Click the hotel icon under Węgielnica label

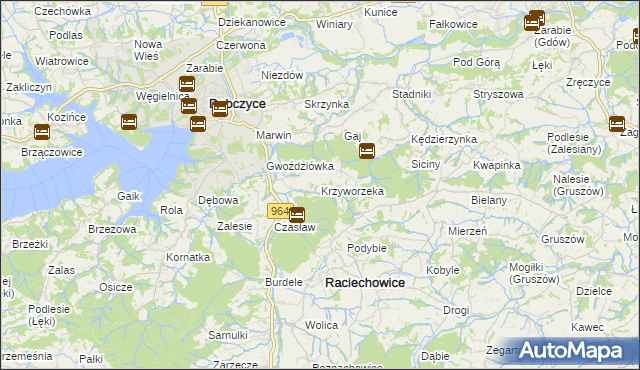click(x=189, y=106)
